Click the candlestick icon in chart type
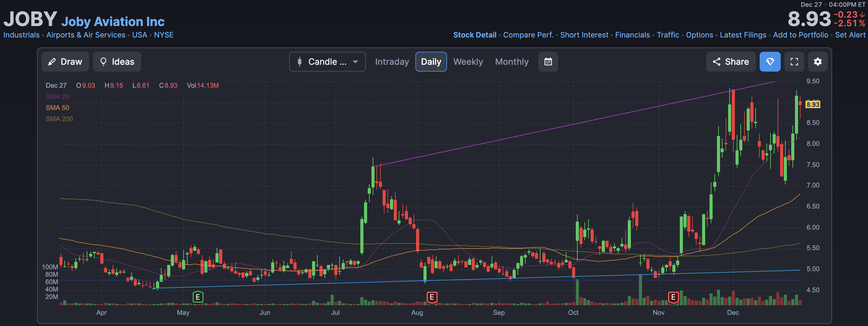 (x=300, y=62)
